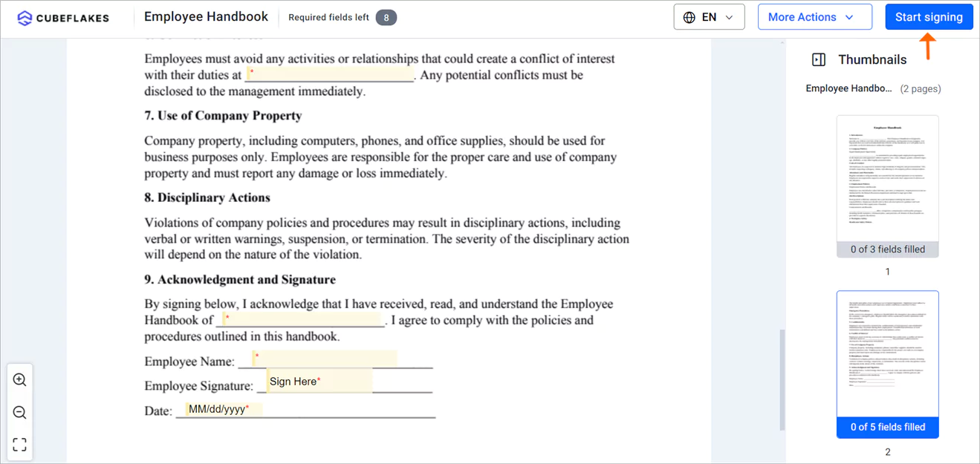Click the Employee Name input field
The width and height of the screenshot is (980, 464).
[x=325, y=359]
